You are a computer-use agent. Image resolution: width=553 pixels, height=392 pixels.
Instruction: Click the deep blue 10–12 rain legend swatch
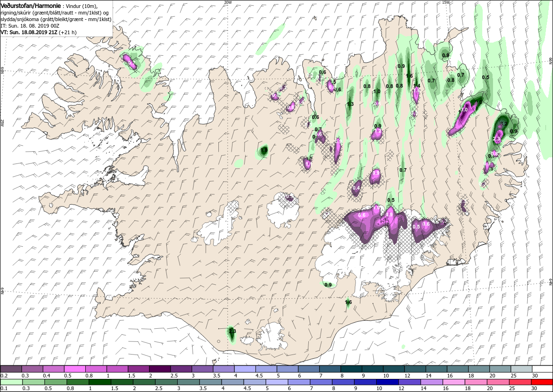(x=388, y=383)
